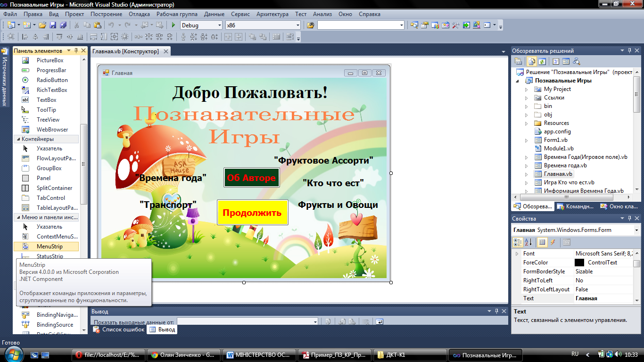Sort properties alphabetically in Properties panel
Screen dimensions: 644x362
point(528,242)
